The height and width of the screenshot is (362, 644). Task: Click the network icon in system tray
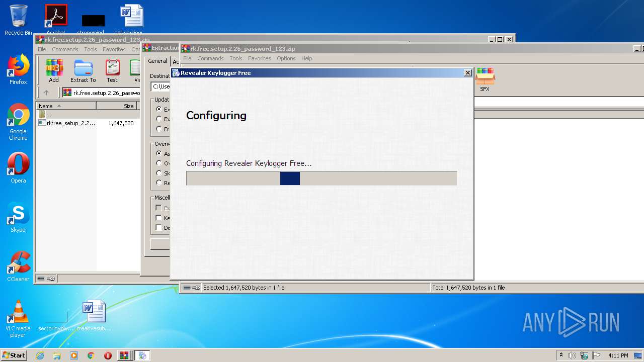click(x=584, y=355)
